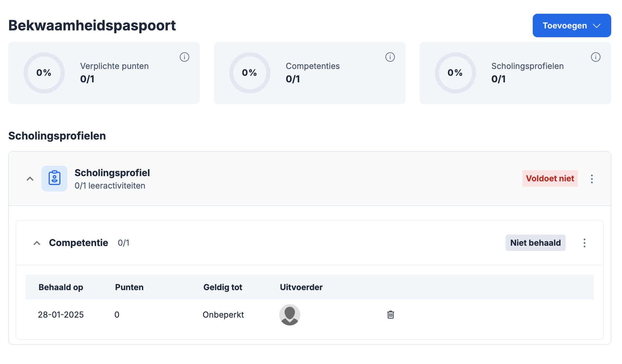Click the Uitvoerder column header
Image resolution: width=622 pixels, height=364 pixels.
(301, 287)
